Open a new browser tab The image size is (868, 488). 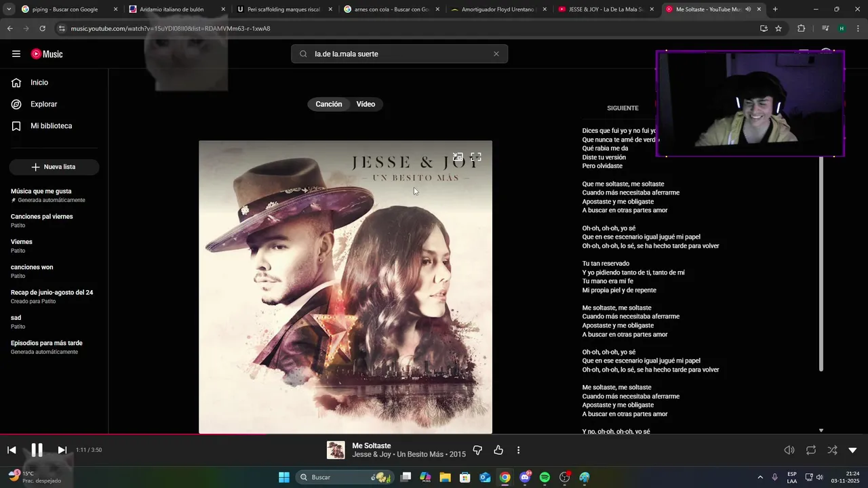click(x=775, y=9)
